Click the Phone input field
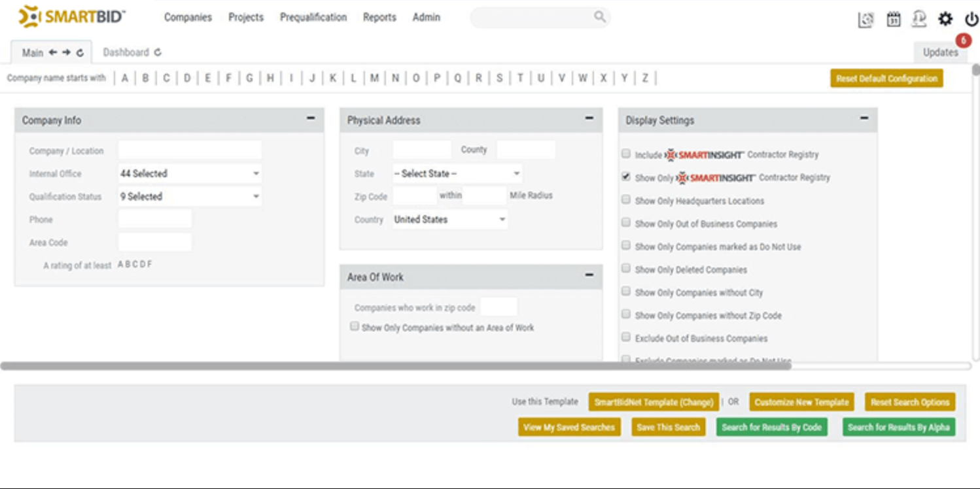The image size is (980, 489). click(x=154, y=219)
